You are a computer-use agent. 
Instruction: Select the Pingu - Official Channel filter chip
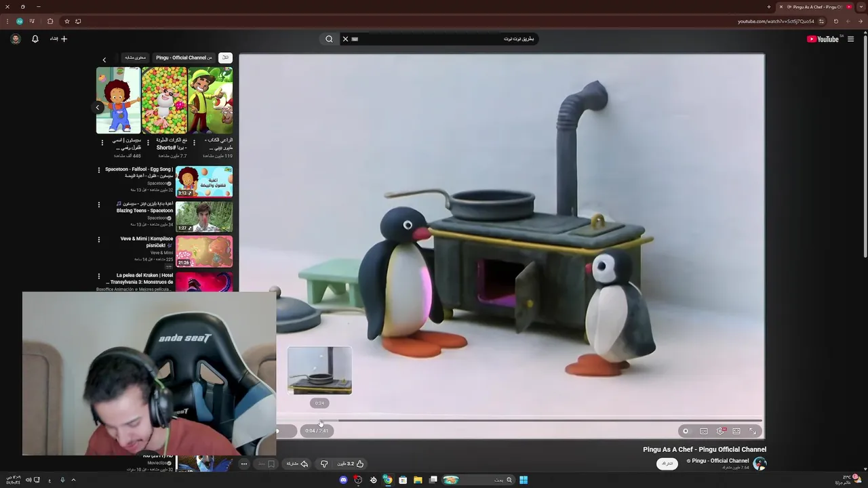[x=184, y=58]
